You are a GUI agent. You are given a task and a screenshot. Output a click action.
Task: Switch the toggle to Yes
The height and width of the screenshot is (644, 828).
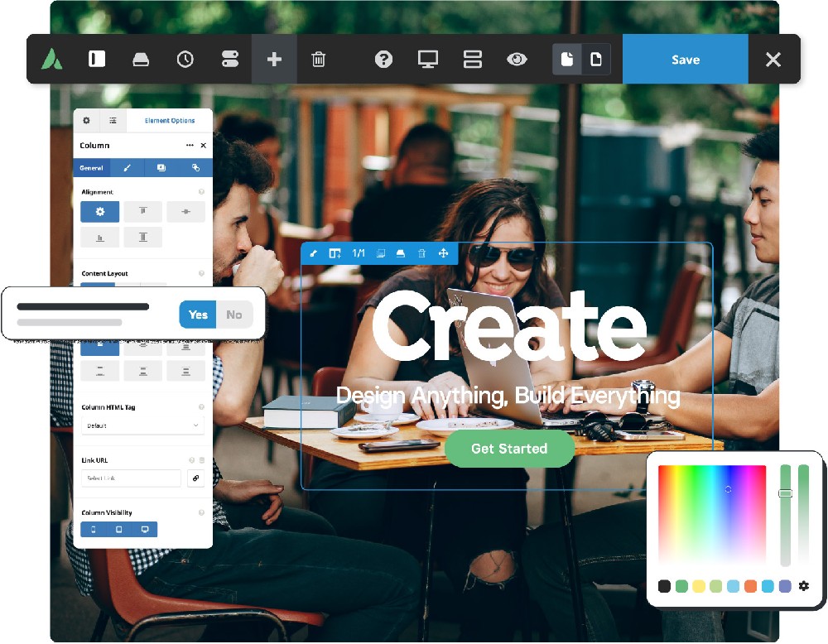click(198, 315)
